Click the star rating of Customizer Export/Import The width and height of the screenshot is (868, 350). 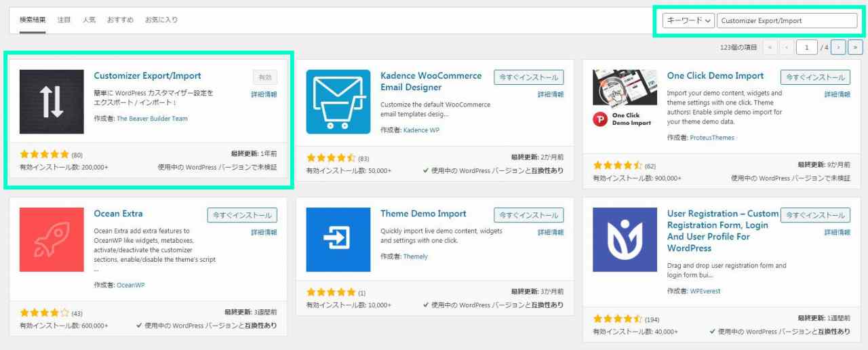(x=45, y=155)
